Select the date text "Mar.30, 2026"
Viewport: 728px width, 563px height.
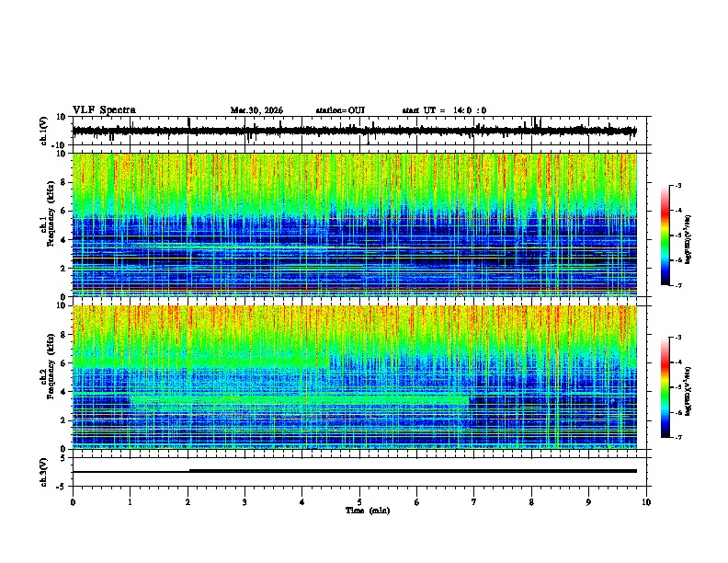256,110
